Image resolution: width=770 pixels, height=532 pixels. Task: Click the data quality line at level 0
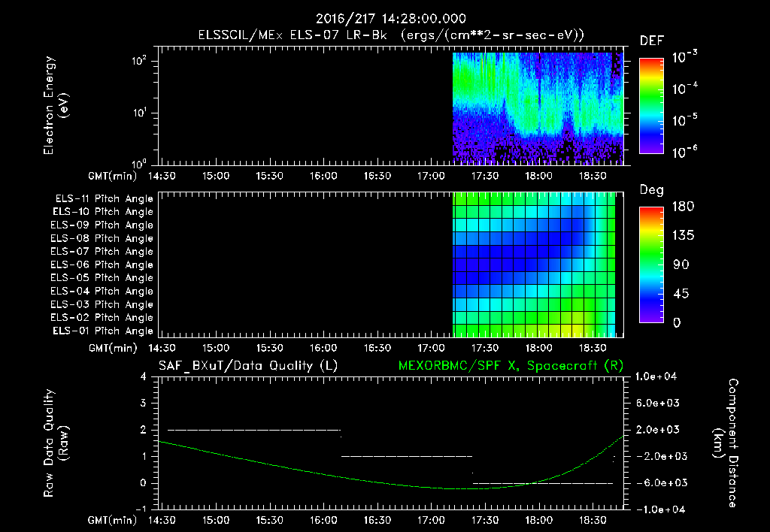tap(543, 483)
